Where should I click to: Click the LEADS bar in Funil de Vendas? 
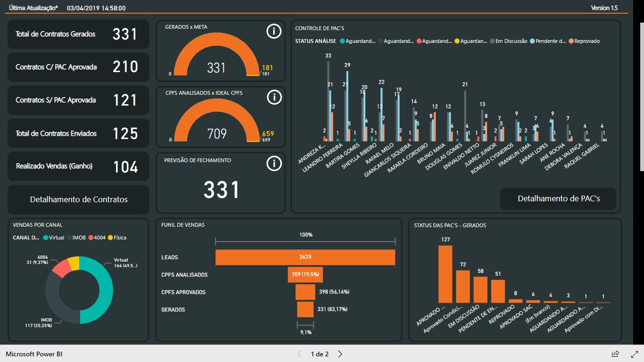[x=305, y=257]
